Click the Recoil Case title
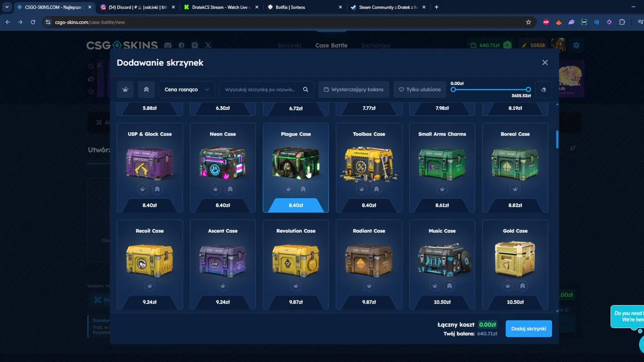 (149, 231)
